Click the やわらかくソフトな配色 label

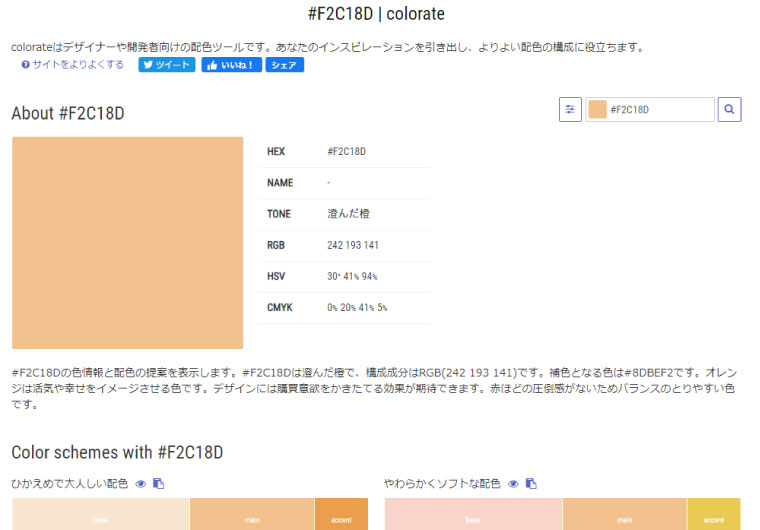442,483
